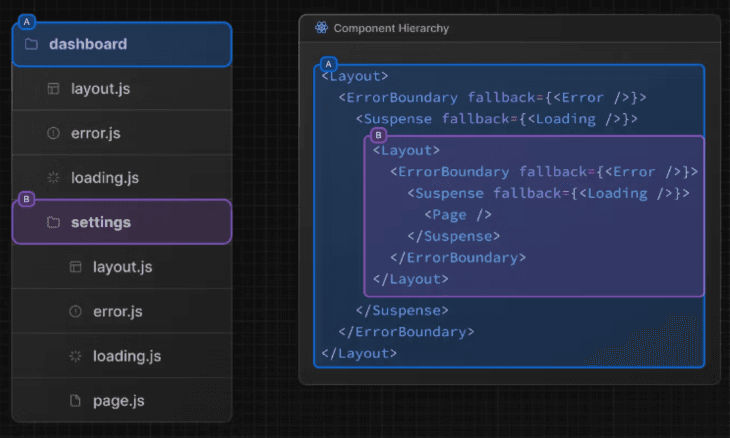
Task: Click the last </Layout> closing tag
Action: pyautogui.click(x=359, y=353)
